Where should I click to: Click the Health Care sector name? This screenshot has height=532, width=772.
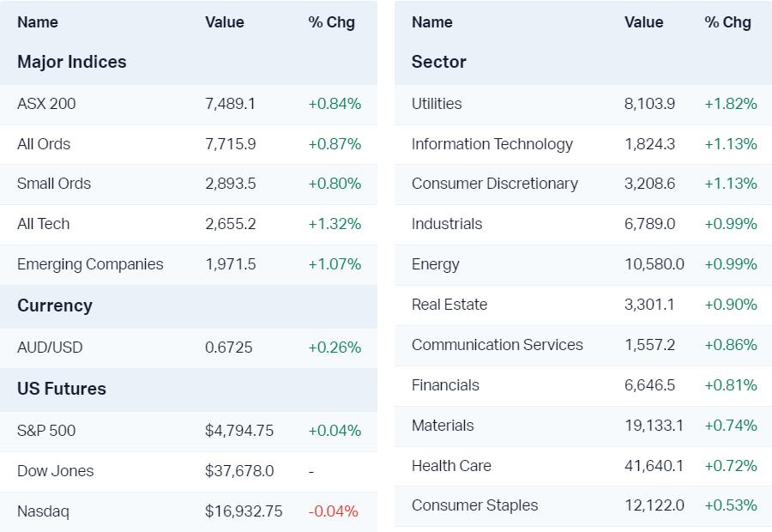(451, 466)
